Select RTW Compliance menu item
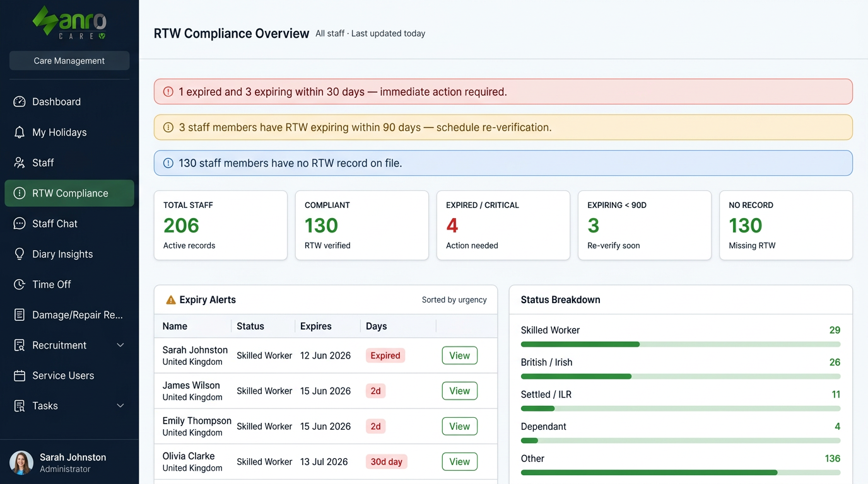Viewport: 868px width, 484px height. pos(69,193)
